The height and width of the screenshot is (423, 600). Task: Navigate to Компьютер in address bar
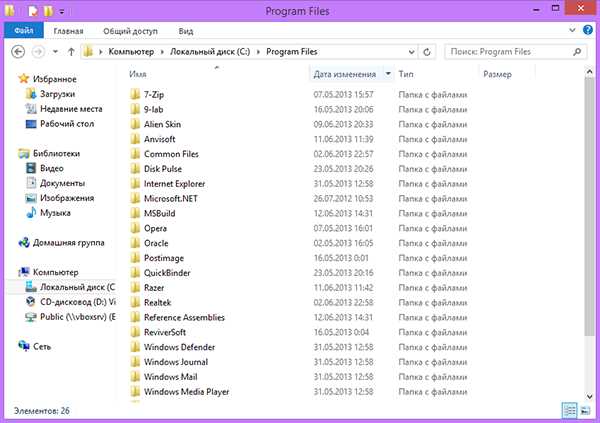[131, 52]
